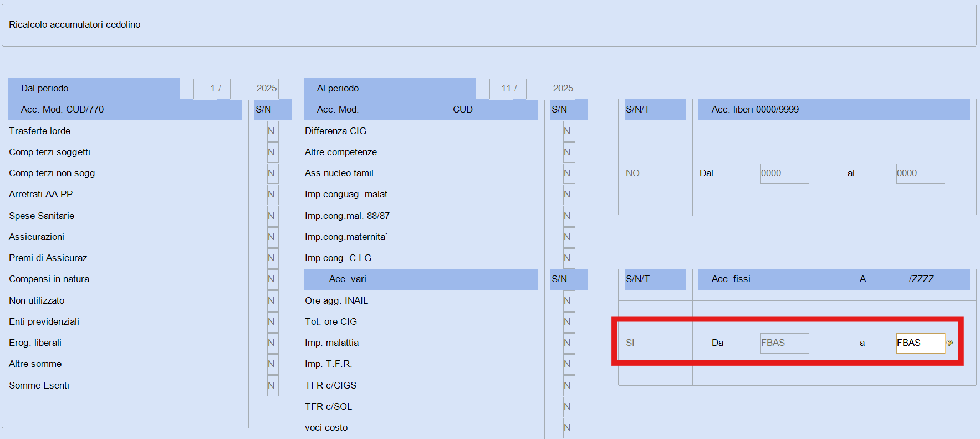980x439 pixels.
Task: Click the SI value under Acc. fissi S/N/T
Action: (x=630, y=343)
